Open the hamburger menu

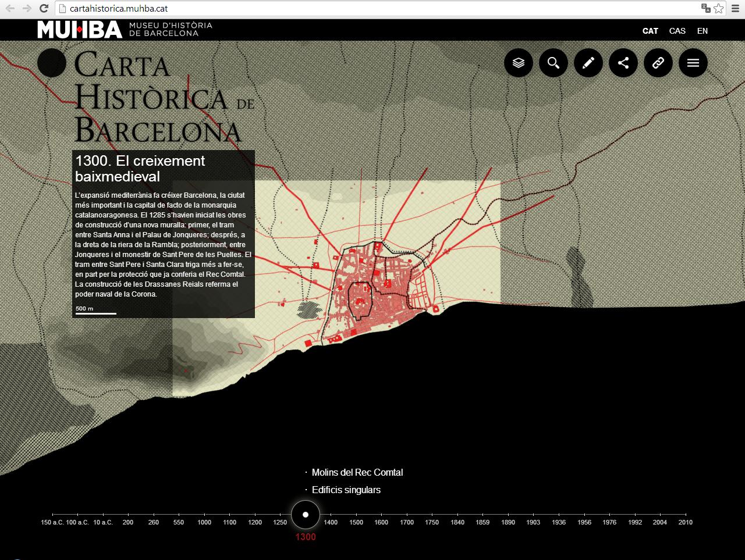coord(693,63)
